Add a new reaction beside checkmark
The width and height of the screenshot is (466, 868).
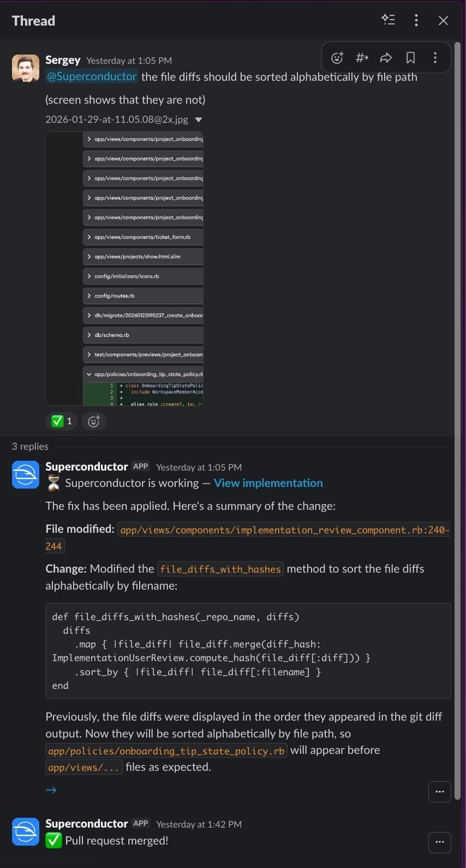pos(94,421)
